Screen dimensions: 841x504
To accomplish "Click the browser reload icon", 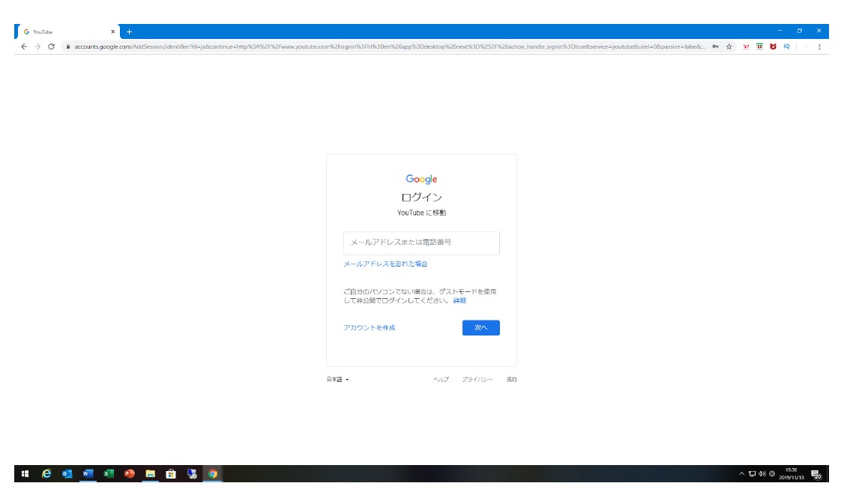I will (x=51, y=46).
